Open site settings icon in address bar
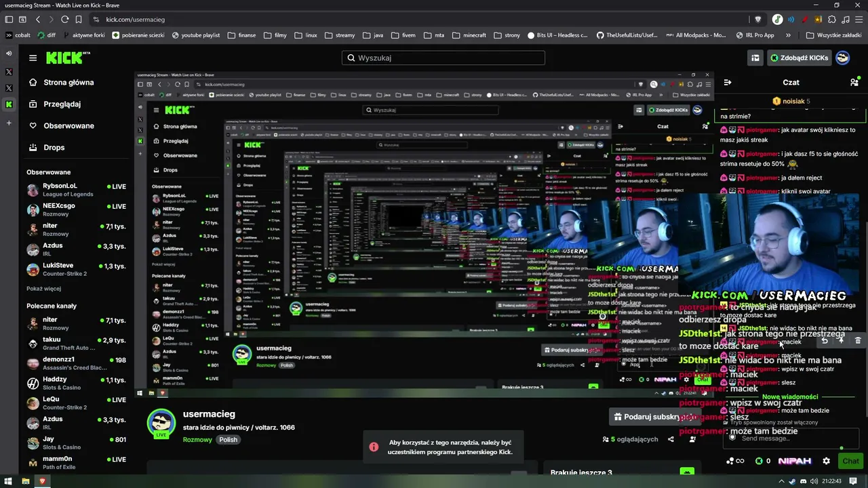This screenshot has width=868, height=488. click(x=96, y=19)
